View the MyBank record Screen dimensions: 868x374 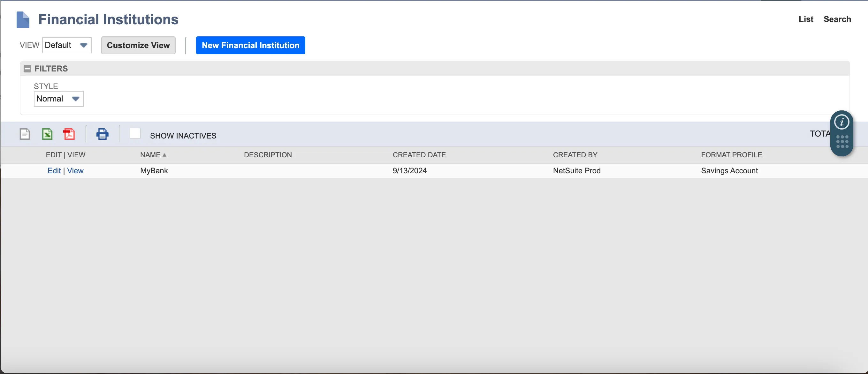coord(75,171)
